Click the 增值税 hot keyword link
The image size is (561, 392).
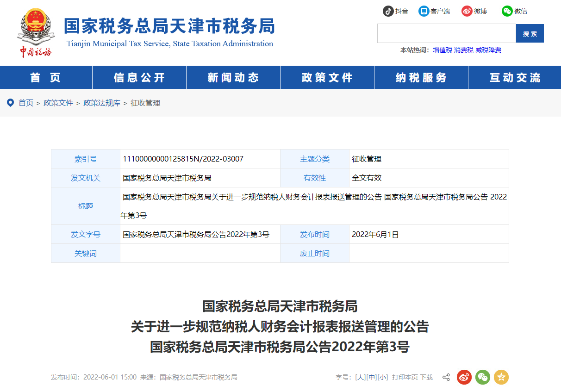point(442,50)
